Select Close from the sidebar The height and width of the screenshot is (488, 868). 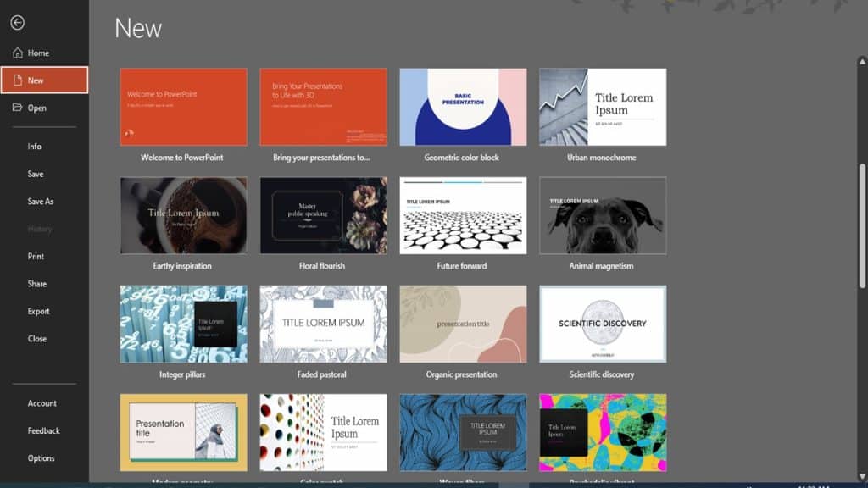click(x=36, y=338)
